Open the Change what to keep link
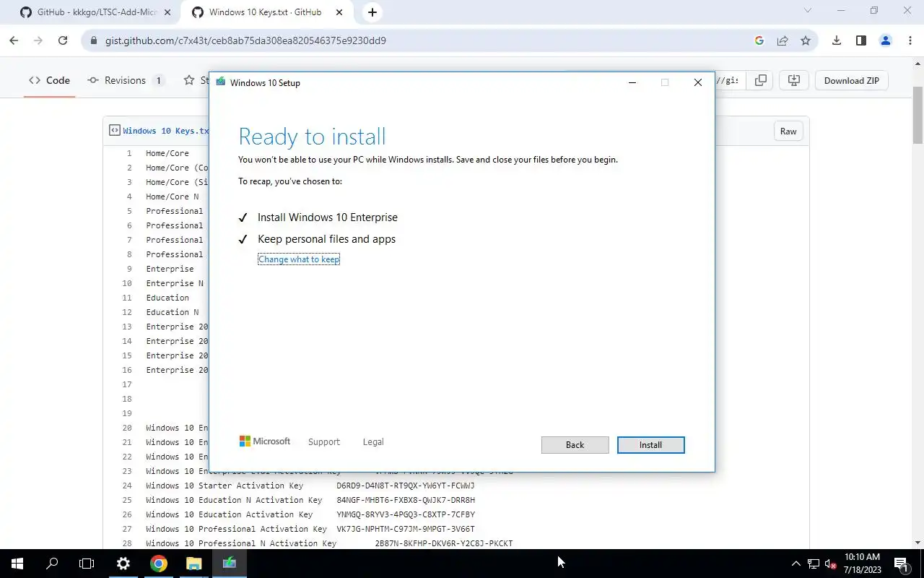Image resolution: width=924 pixels, height=578 pixels. (299, 259)
